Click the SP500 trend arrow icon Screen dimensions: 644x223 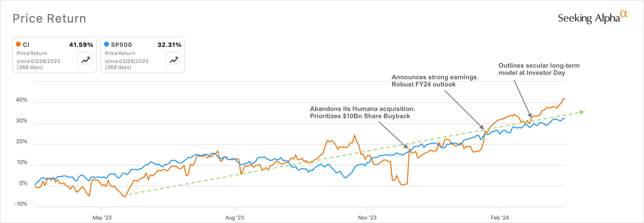173,59
